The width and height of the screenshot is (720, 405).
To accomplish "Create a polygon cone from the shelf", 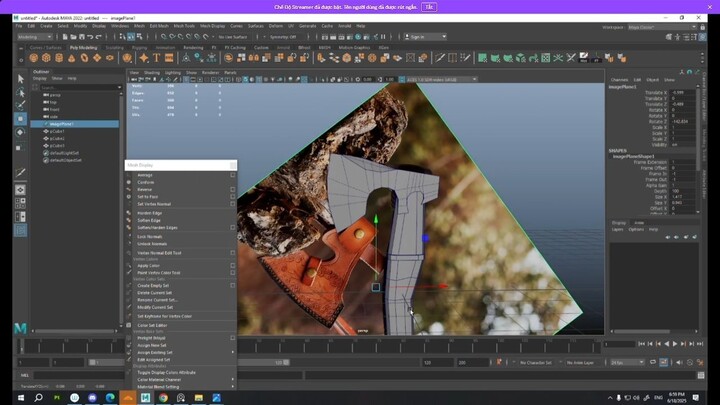I will pyautogui.click(x=72, y=58).
